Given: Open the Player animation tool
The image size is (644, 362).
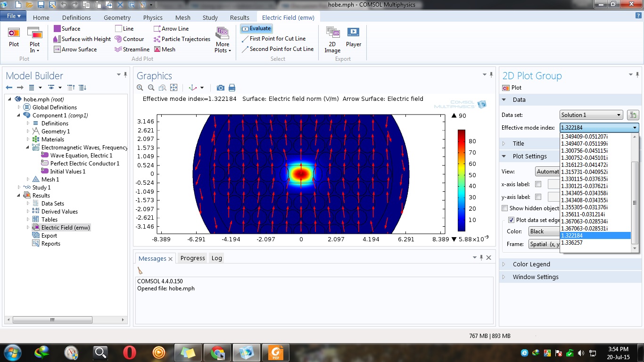Looking at the screenshot, I should click(354, 38).
